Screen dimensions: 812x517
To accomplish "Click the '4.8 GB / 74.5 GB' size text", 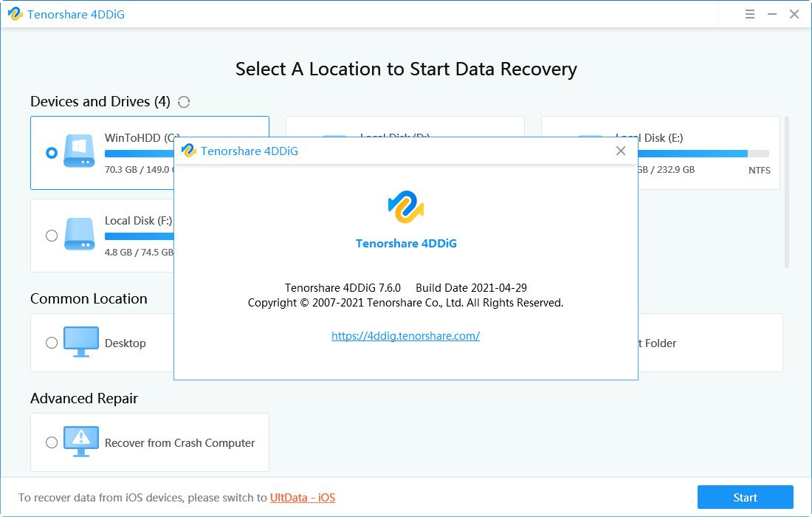I will pyautogui.click(x=139, y=253).
